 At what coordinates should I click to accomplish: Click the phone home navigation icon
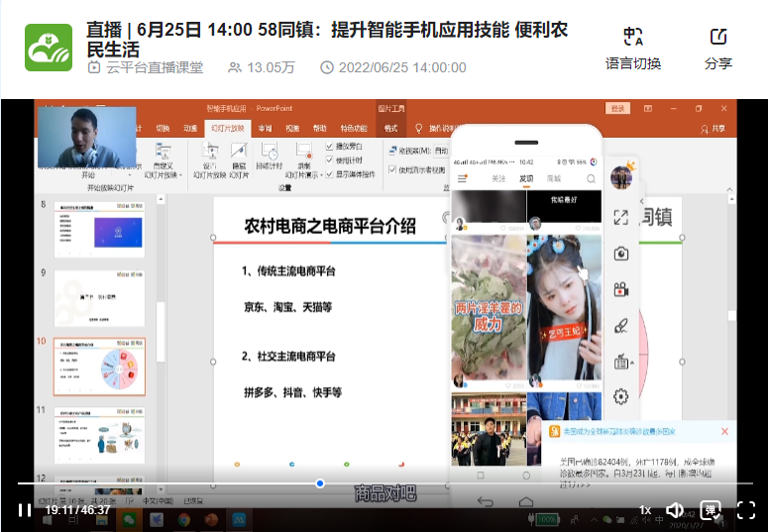526,501
